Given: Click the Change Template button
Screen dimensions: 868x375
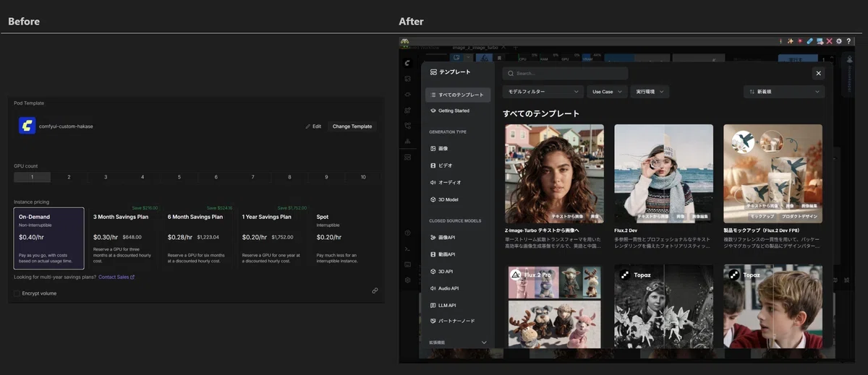Looking at the screenshot, I should pyautogui.click(x=352, y=126).
